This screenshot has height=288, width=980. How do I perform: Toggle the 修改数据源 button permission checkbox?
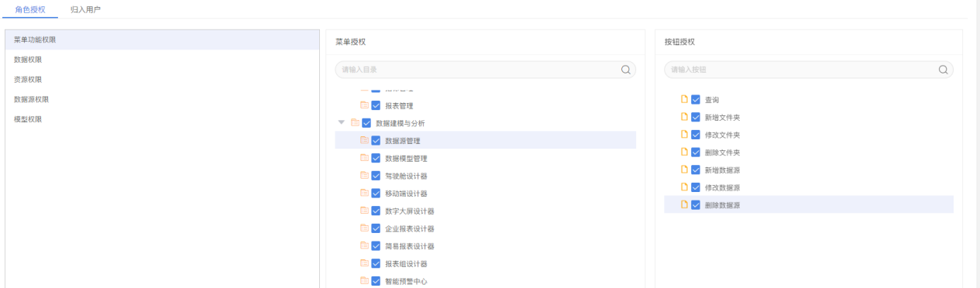coord(696,187)
